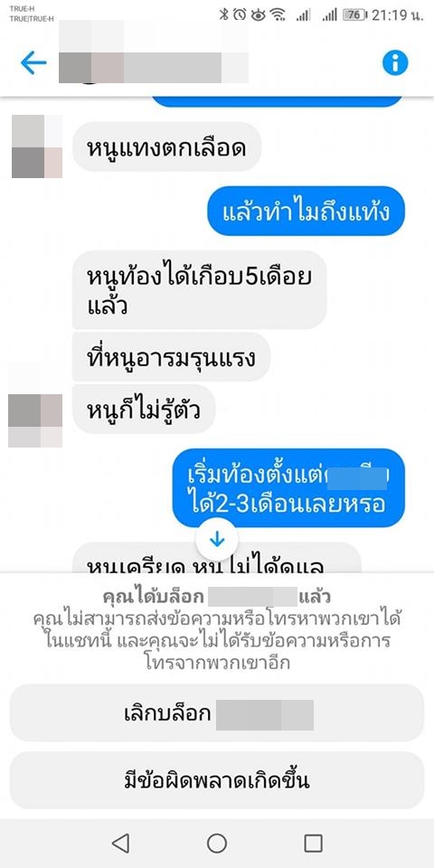This screenshot has width=434, height=868.
Task: Tap the battery level indicator
Action: click(354, 15)
